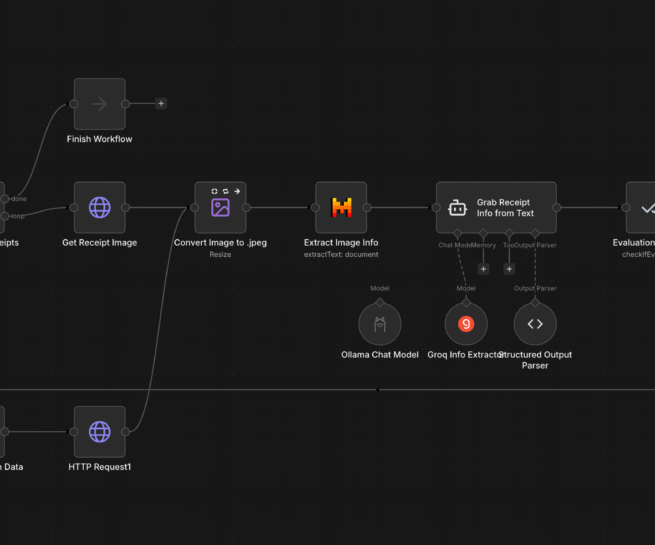Click output port of Get Receipt Image
This screenshot has width=655, height=545.
pos(125,207)
